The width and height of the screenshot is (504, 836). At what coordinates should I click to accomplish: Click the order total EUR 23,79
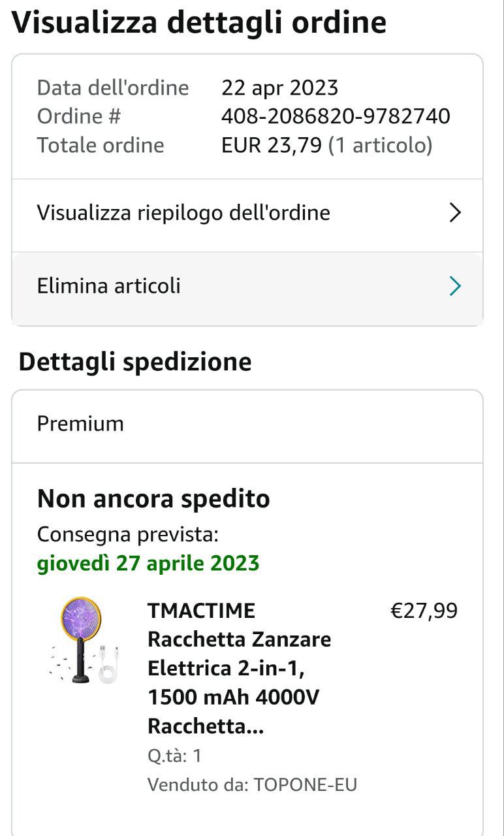[x=272, y=145]
